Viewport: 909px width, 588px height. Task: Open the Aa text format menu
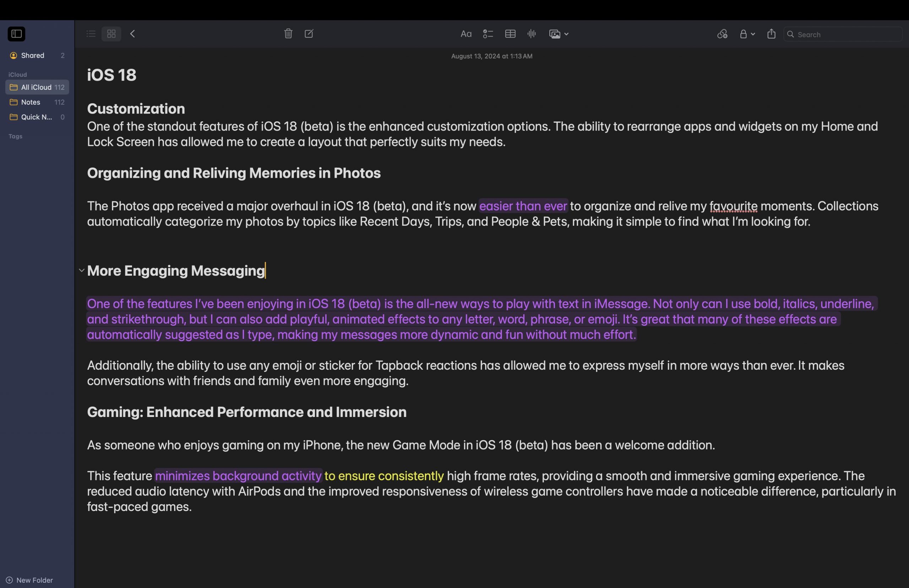(x=466, y=34)
